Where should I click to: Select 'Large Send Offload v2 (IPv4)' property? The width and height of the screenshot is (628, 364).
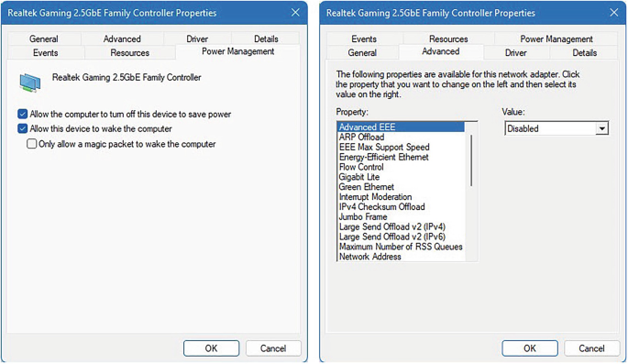pyautogui.click(x=401, y=227)
